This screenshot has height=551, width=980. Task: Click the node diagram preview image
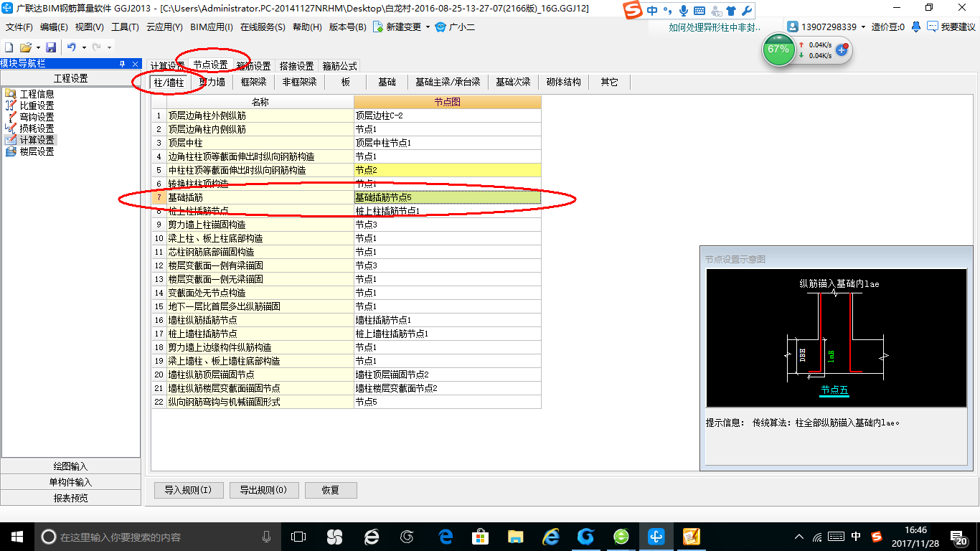[x=837, y=338]
